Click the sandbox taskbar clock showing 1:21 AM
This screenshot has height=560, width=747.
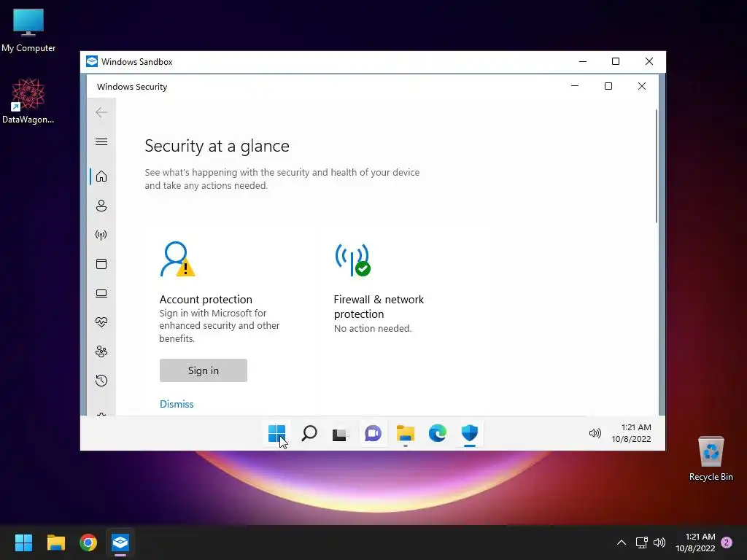[x=631, y=433]
